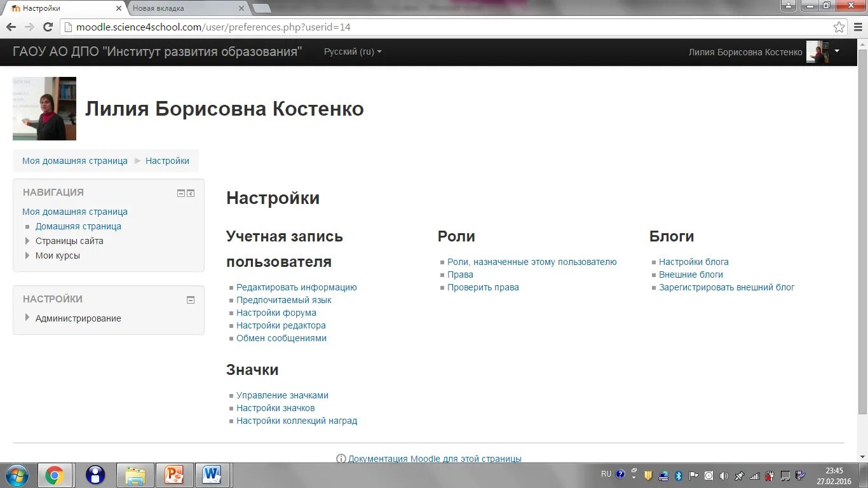Open Настройки блога link
This screenshot has width=868, height=488.
click(x=694, y=262)
